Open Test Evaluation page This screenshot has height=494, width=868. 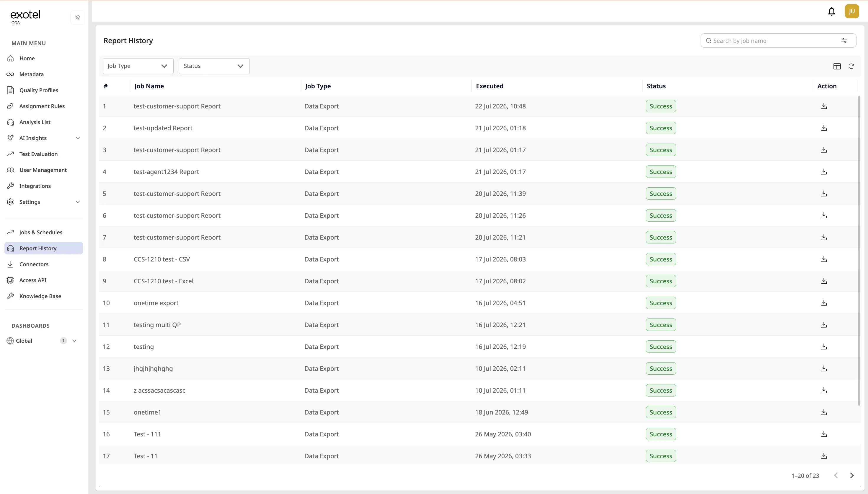pos(44,154)
